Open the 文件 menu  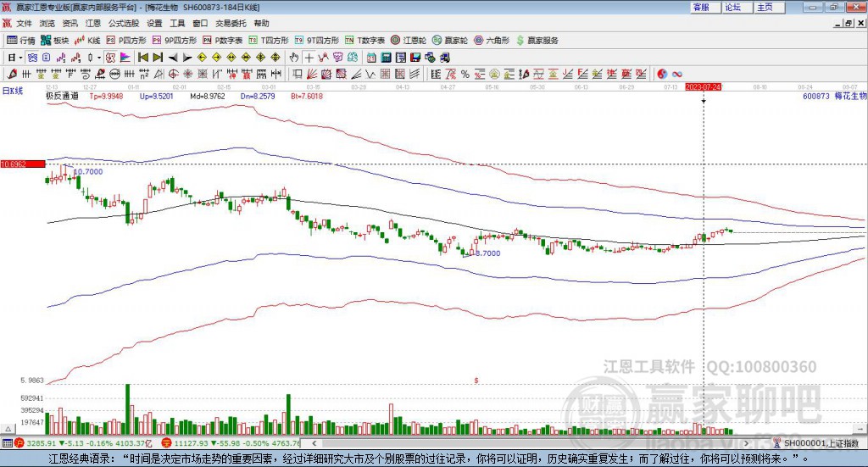click(24, 23)
